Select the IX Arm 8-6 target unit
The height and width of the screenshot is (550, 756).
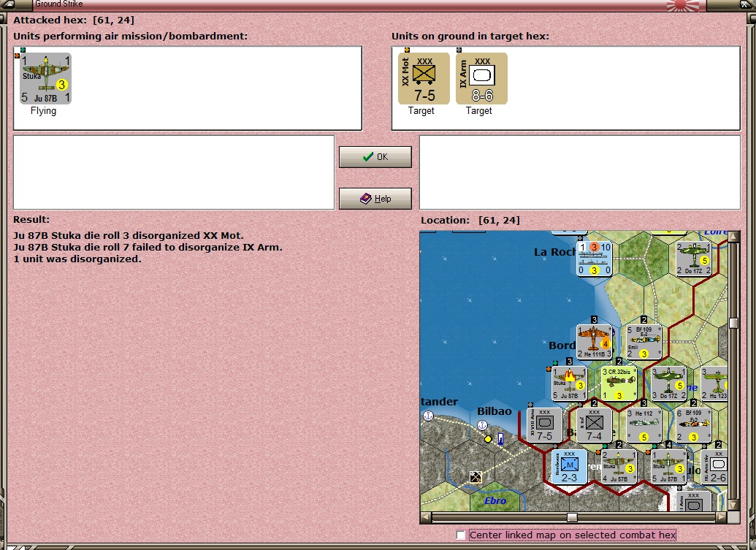click(481, 79)
